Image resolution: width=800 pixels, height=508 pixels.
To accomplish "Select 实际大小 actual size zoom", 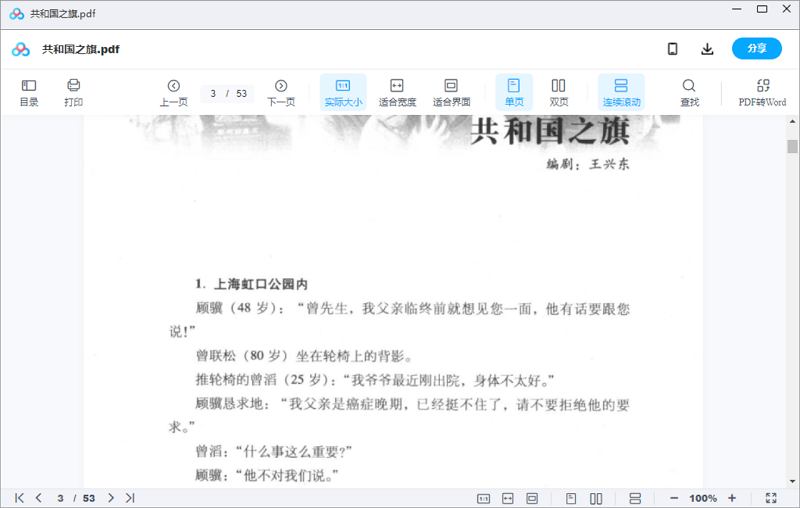I will click(x=343, y=92).
